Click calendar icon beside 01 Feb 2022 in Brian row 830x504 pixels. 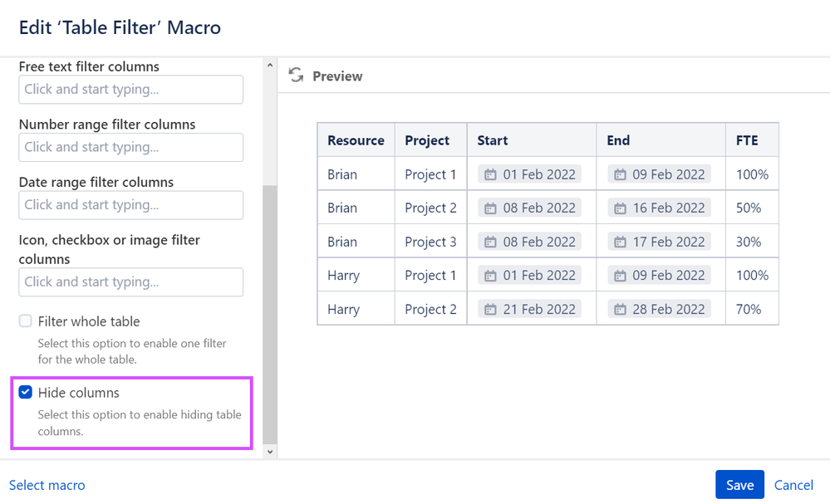490,174
